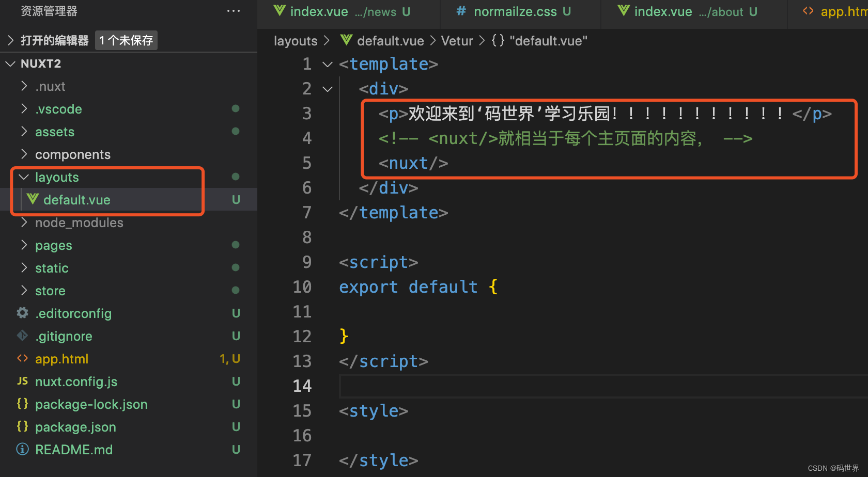This screenshot has width=868, height=477.
Task: Click the hash icon on the normailze.css tab
Action: [x=461, y=11]
